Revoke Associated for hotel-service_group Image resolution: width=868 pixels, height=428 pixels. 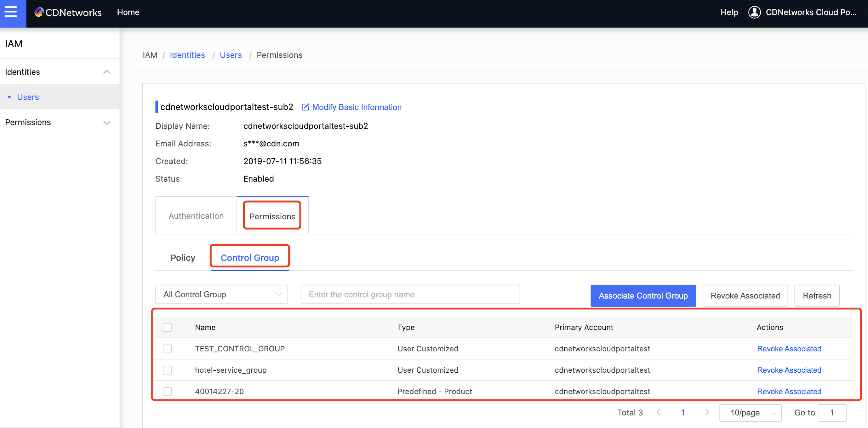tap(789, 370)
